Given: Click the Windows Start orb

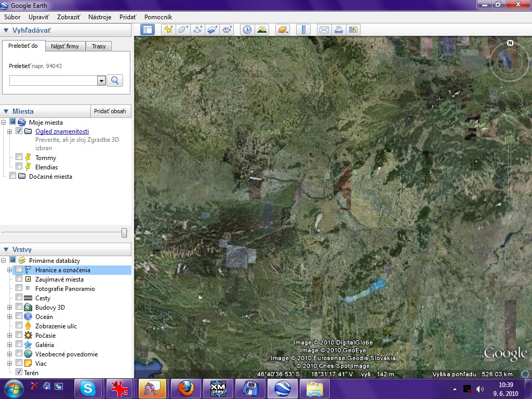Looking at the screenshot, I should coord(14,389).
